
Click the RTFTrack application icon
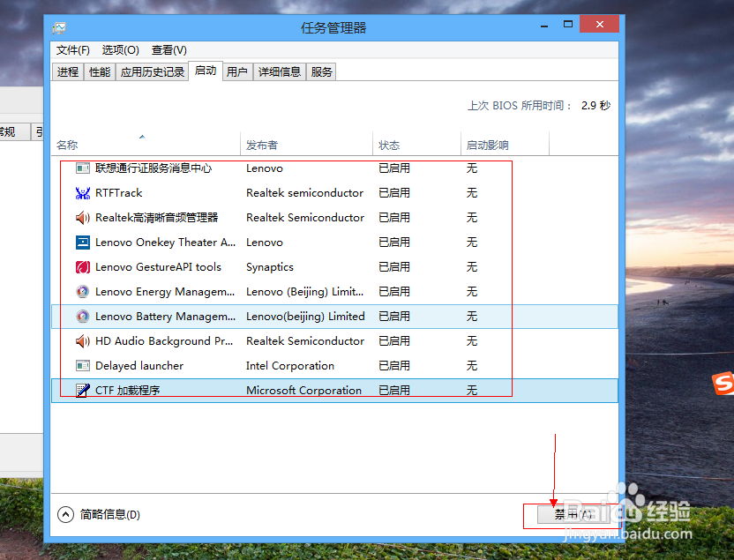(82, 193)
